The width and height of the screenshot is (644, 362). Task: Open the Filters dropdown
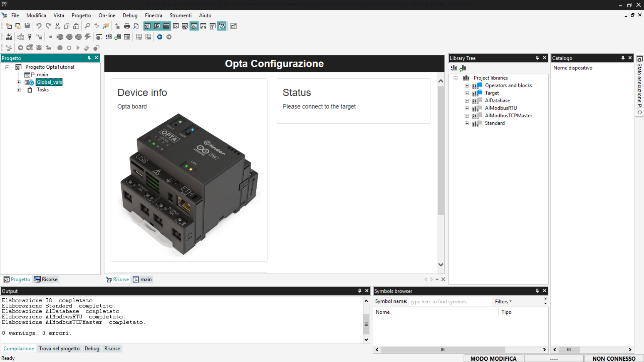click(x=503, y=302)
